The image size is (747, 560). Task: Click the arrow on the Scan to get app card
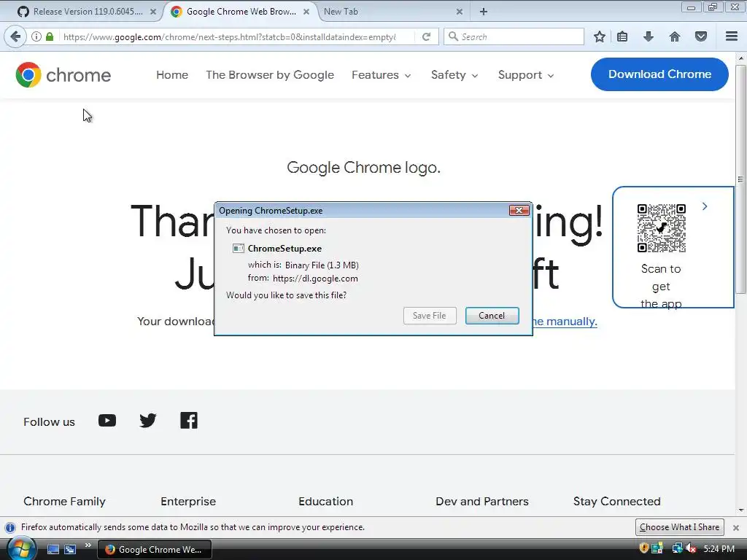pos(705,206)
